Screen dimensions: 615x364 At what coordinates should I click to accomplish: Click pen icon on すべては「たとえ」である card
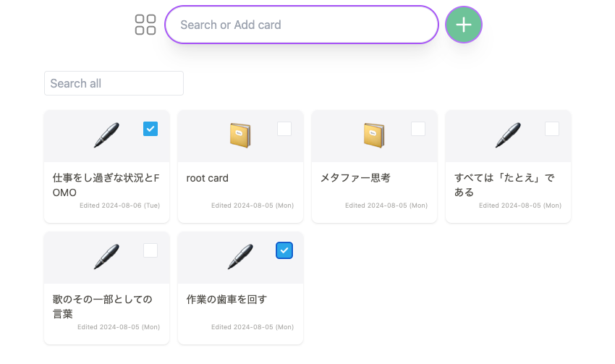point(508,135)
